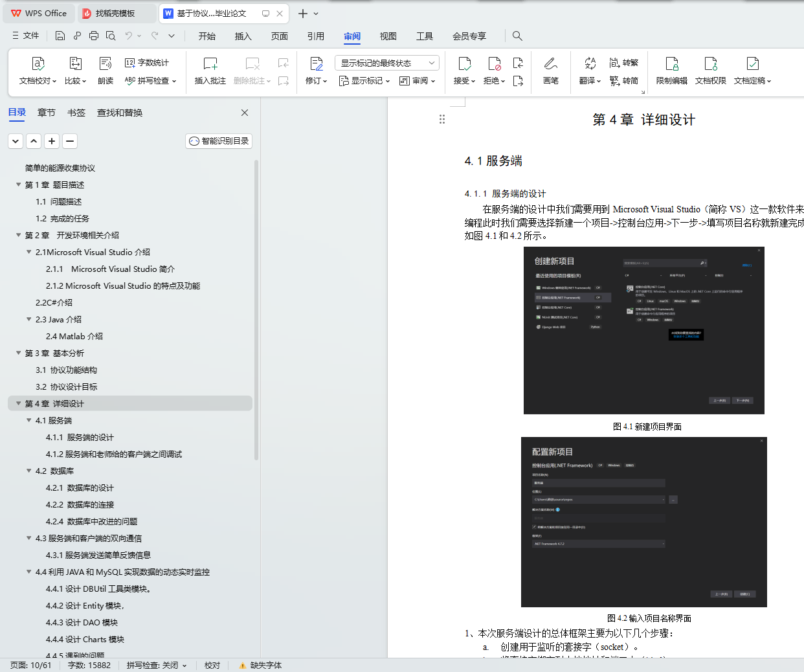Open Print Preview from quick access bar

(x=111, y=36)
